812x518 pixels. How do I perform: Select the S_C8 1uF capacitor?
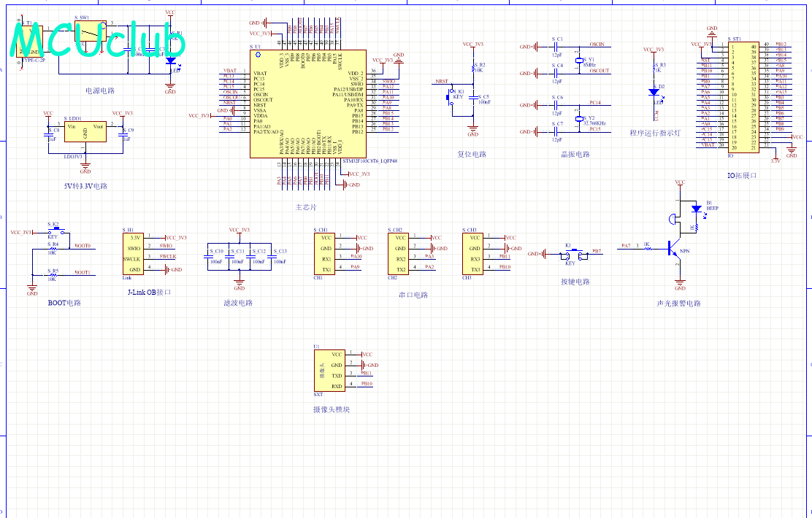[x=48, y=134]
